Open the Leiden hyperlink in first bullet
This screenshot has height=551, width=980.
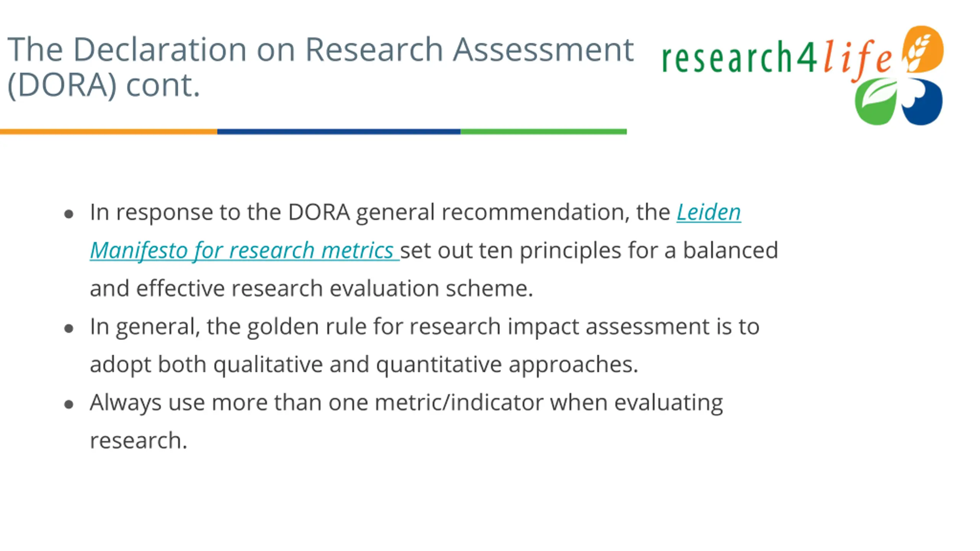(709, 212)
